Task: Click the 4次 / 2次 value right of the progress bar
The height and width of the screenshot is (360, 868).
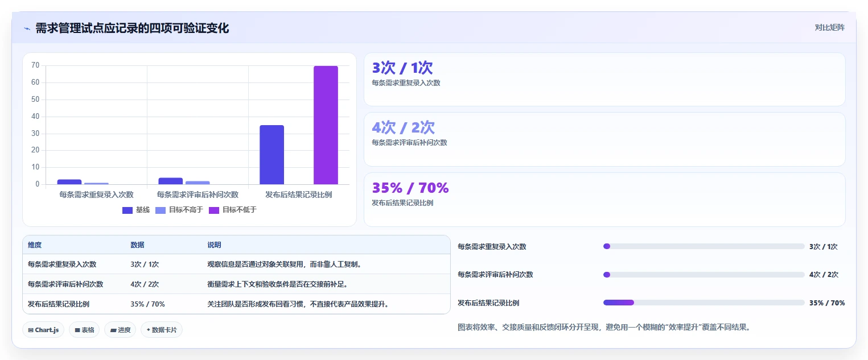Action: (x=824, y=275)
